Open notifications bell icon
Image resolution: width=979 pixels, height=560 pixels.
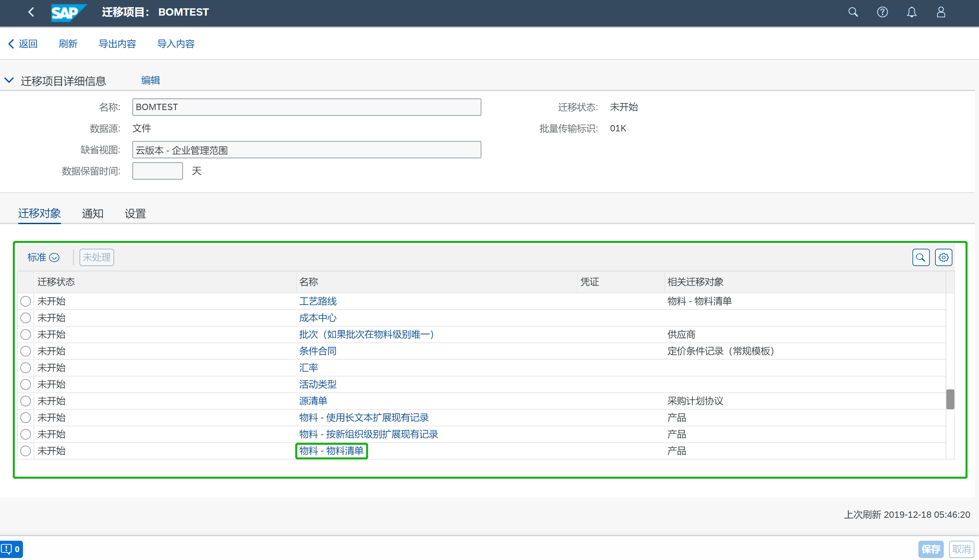click(x=911, y=12)
